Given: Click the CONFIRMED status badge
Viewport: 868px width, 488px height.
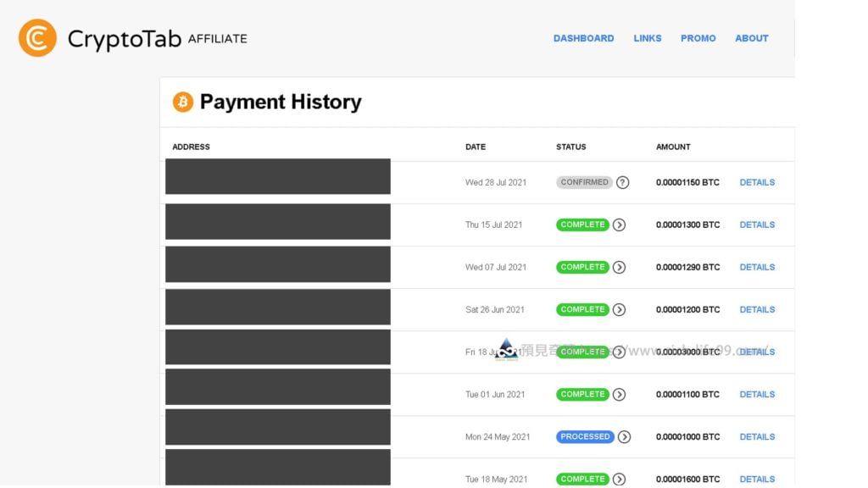Looking at the screenshot, I should [x=585, y=183].
